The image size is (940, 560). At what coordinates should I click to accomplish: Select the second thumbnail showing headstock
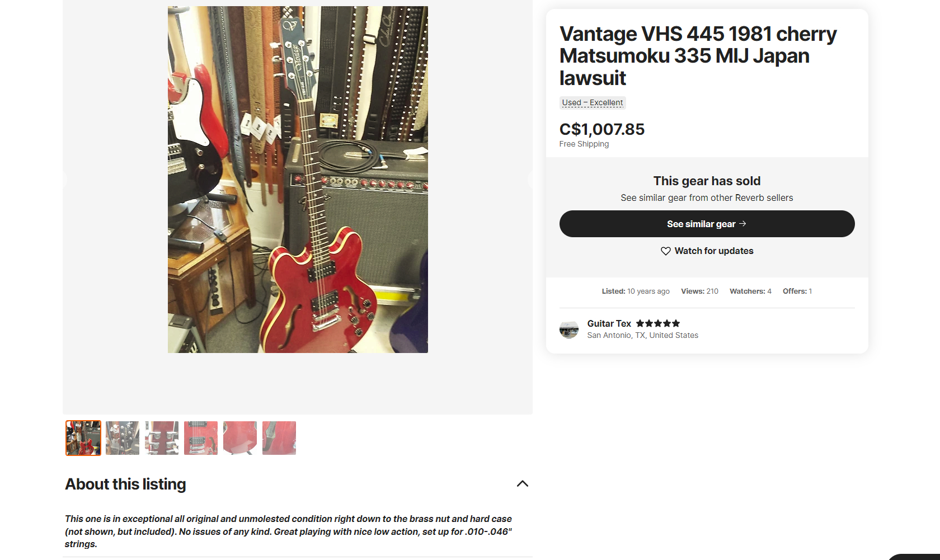(x=123, y=438)
